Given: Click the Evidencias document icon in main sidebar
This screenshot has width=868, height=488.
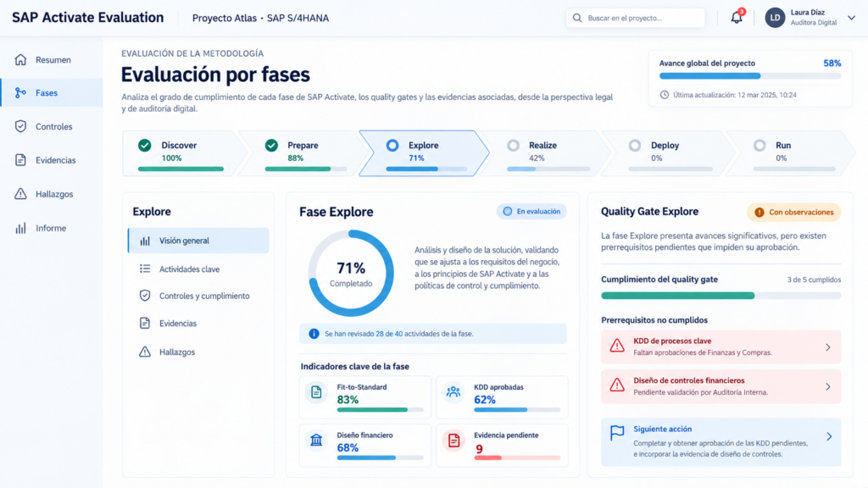Looking at the screenshot, I should coord(20,160).
